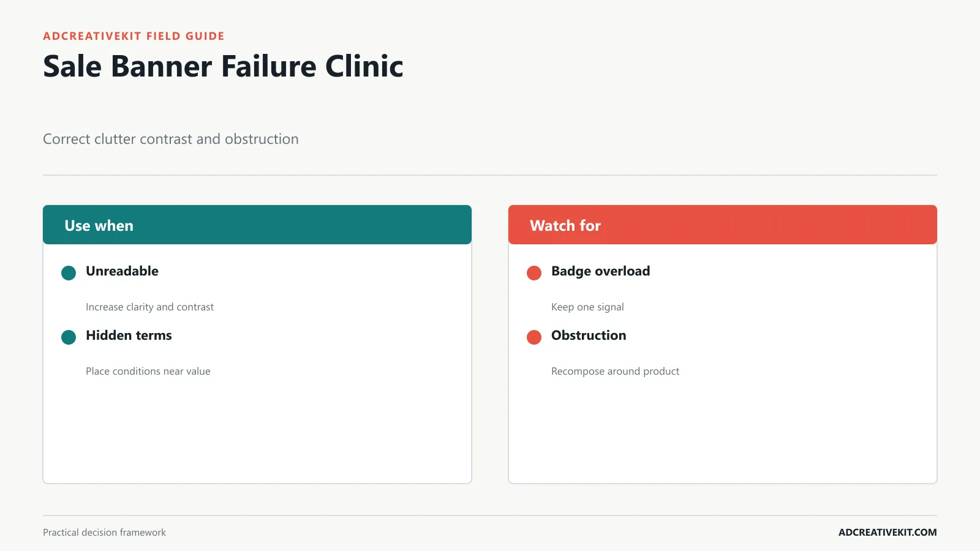Click the Increase clarity and contrast text
This screenshot has width=980, height=551.
[149, 307]
